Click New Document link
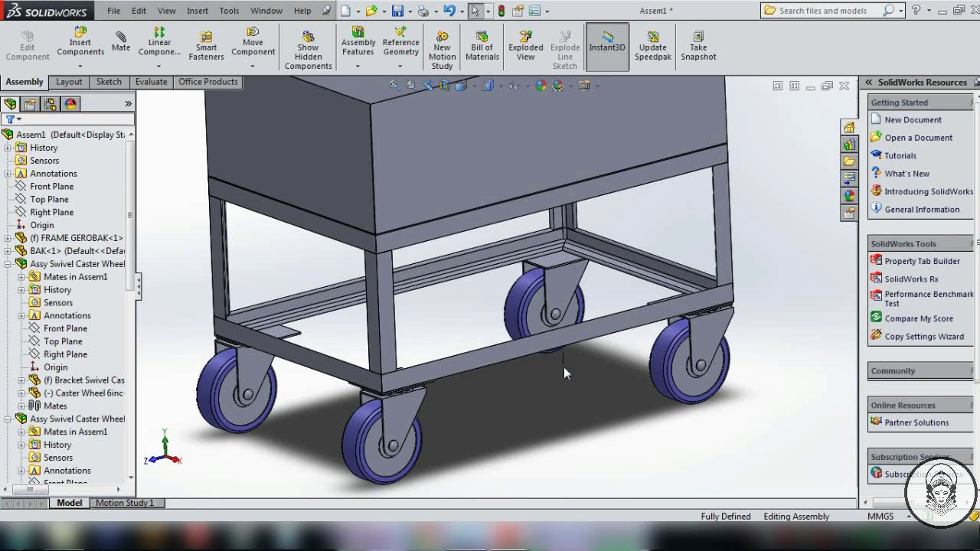Image resolution: width=980 pixels, height=551 pixels. 913,120
